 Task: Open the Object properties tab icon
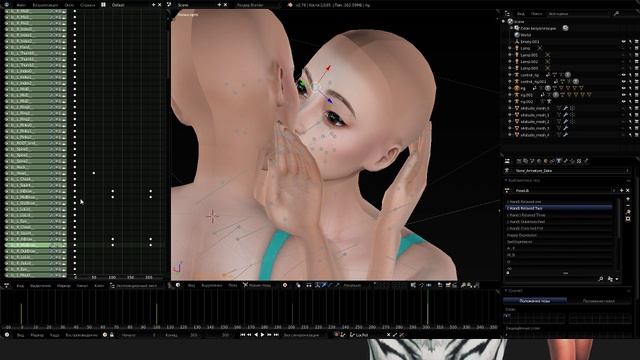point(546,161)
